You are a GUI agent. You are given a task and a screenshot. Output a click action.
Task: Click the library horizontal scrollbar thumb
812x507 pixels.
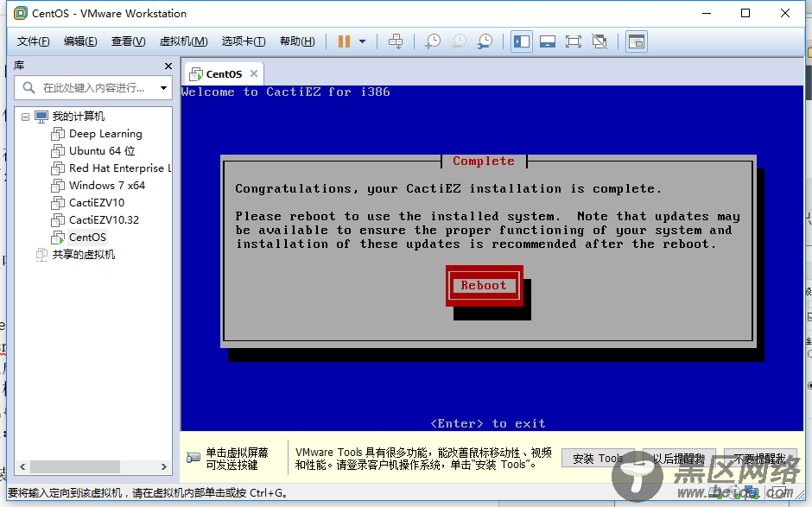point(75,466)
